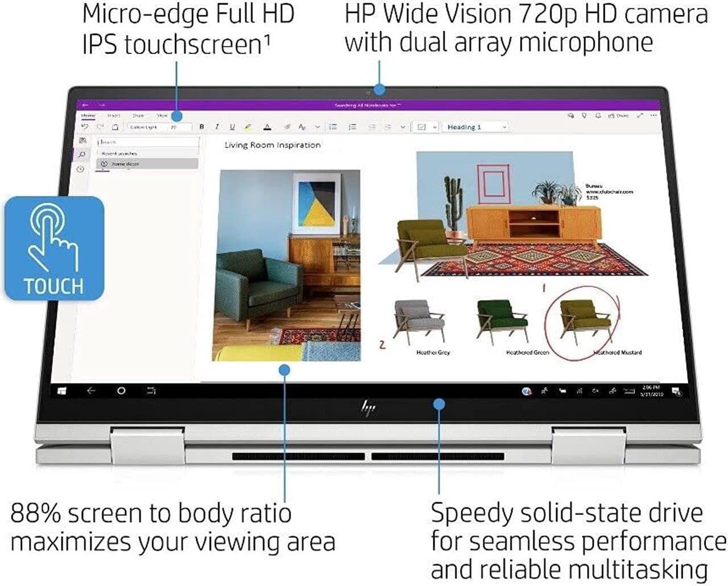Click the To Do checkbox tag
The height and width of the screenshot is (586, 728).
(x=421, y=127)
